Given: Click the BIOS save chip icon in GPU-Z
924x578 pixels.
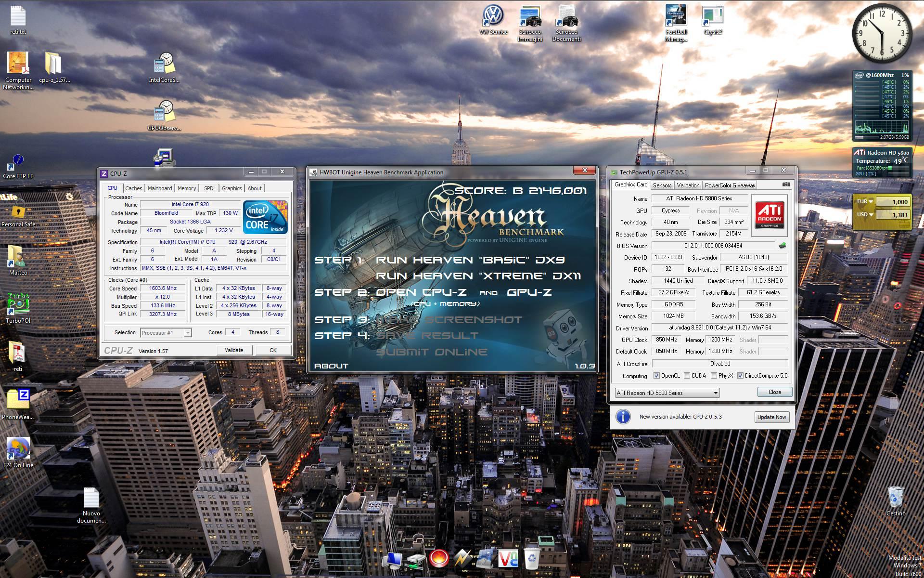Looking at the screenshot, I should [x=783, y=246].
